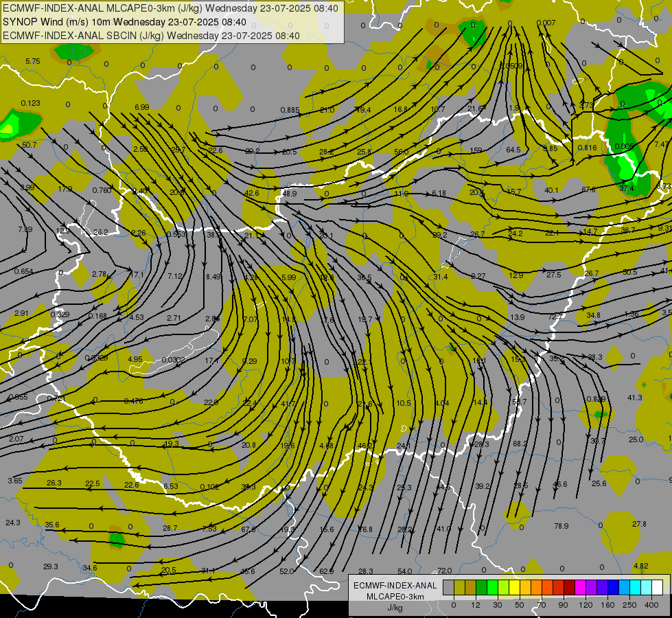
Task: Click the dark red legend swatch
Action: point(569,587)
